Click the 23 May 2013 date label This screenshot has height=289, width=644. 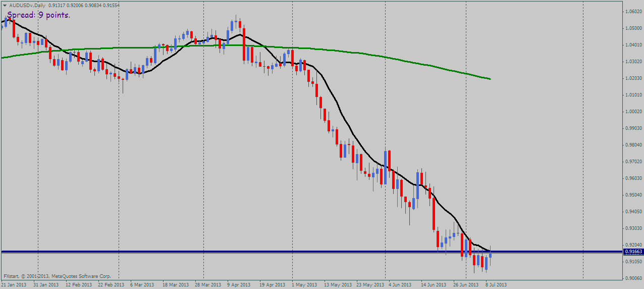(370, 285)
